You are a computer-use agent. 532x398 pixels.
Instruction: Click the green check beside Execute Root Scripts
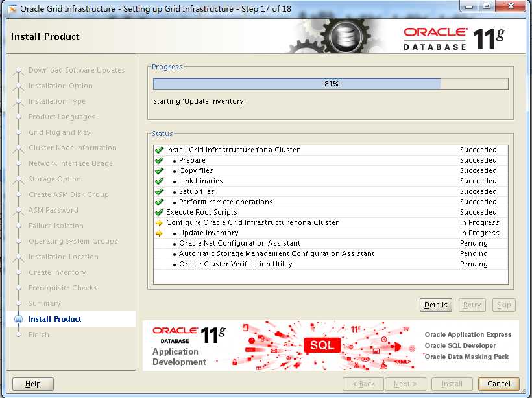click(x=159, y=212)
